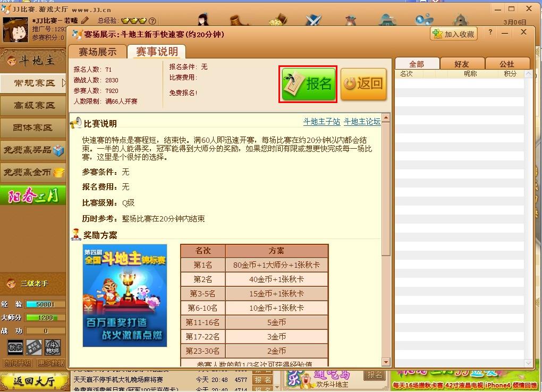This screenshot has width=542, height=392.
Task: Click the pencil edit icon beside nickname
Action: [x=85, y=21]
